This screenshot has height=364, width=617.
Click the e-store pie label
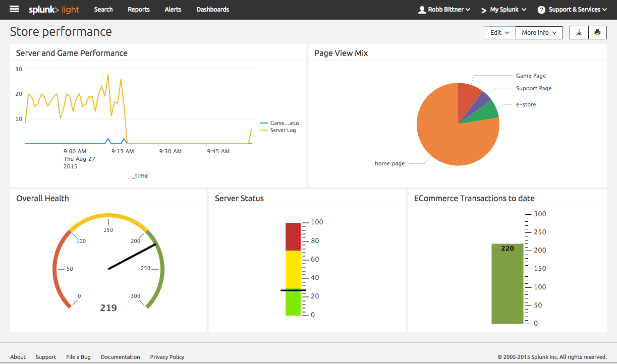526,104
